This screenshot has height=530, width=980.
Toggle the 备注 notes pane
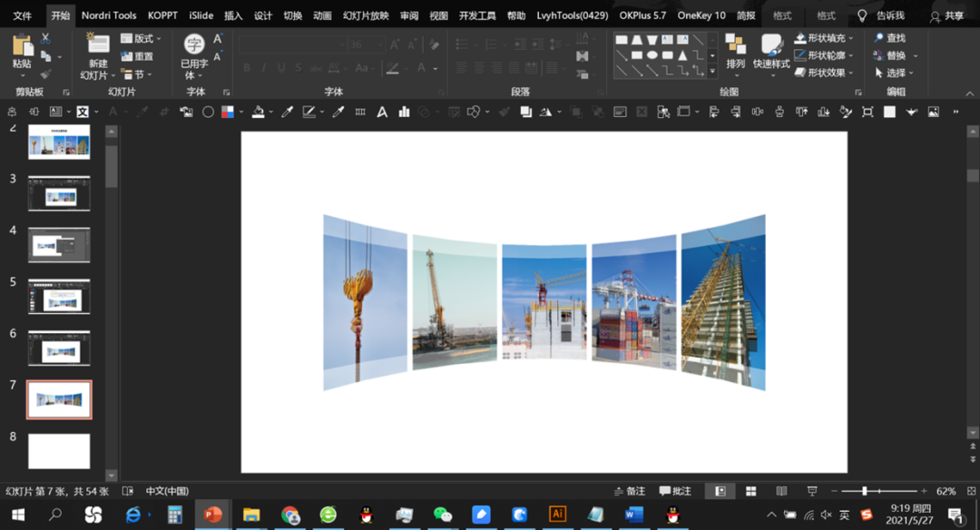pos(629,491)
